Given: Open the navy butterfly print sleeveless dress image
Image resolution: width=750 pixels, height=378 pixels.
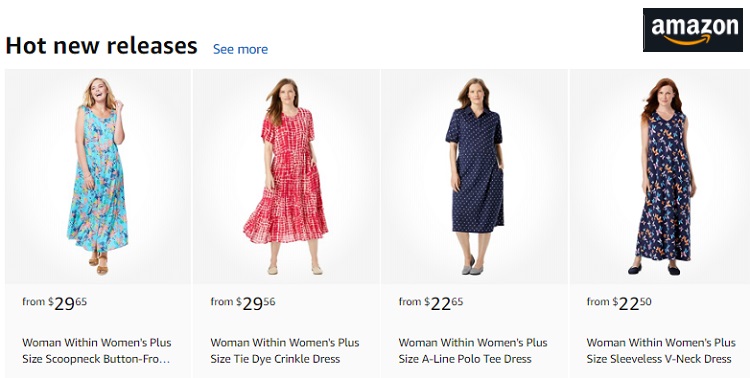Looking at the screenshot, I should pyautogui.click(x=660, y=177).
